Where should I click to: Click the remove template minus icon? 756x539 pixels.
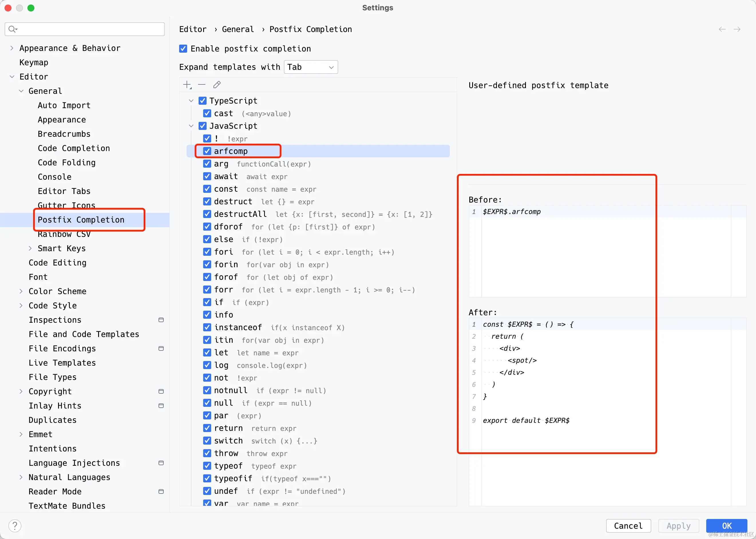coord(202,85)
